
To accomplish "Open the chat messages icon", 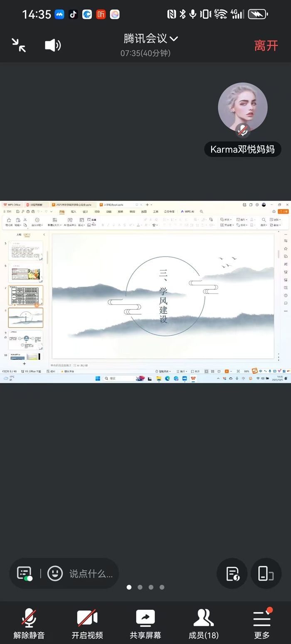I will (x=25, y=573).
